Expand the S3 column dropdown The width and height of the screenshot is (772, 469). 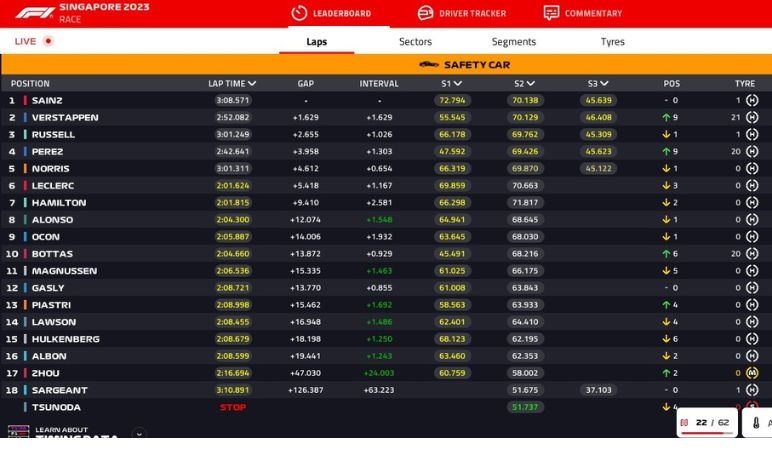pos(606,84)
